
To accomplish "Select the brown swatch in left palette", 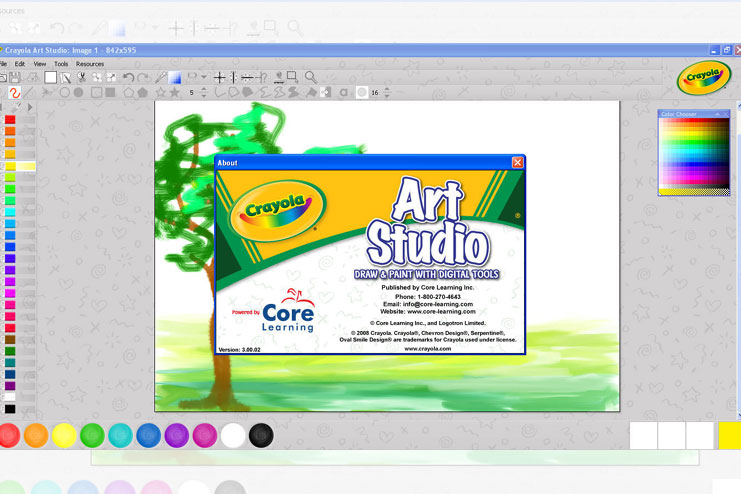I will (x=10, y=339).
